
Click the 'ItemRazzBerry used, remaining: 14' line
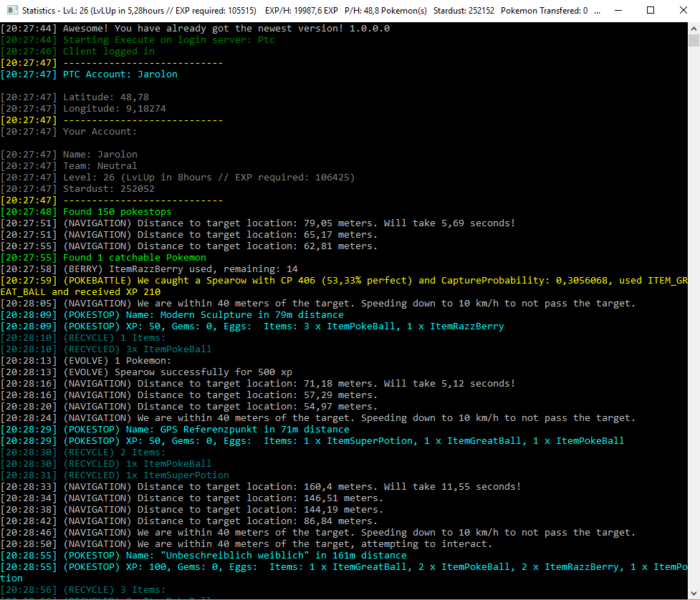coord(180,269)
